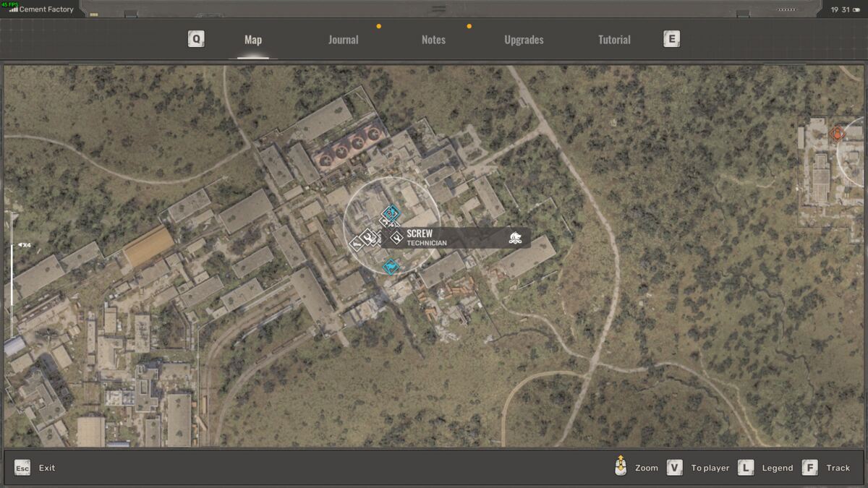Switch to the Notes tab
This screenshot has height=488, width=868.
pos(433,40)
